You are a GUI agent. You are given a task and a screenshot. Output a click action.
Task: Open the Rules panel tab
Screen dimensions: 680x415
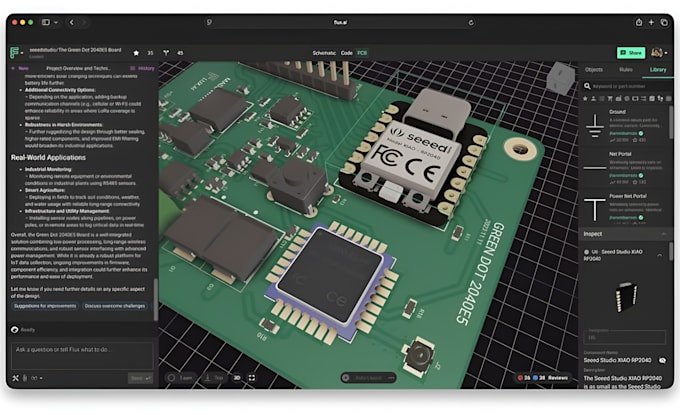[625, 70]
